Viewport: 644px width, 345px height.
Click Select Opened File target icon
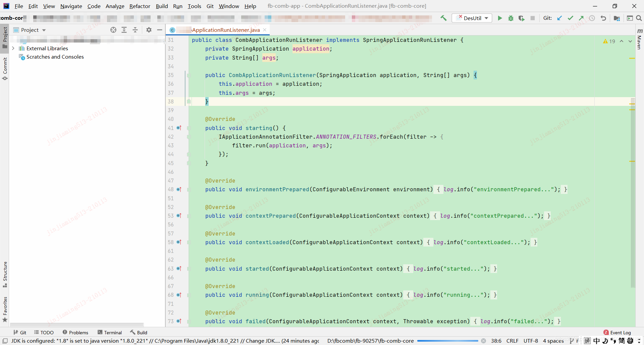[113, 30]
